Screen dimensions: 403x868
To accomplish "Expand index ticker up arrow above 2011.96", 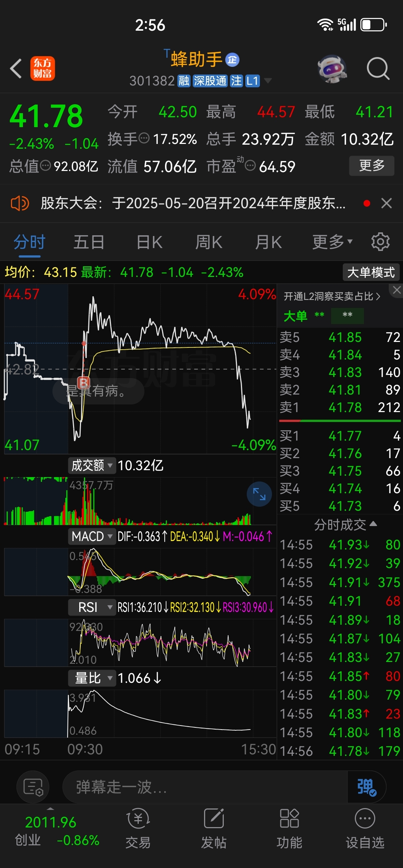I will click(50, 808).
